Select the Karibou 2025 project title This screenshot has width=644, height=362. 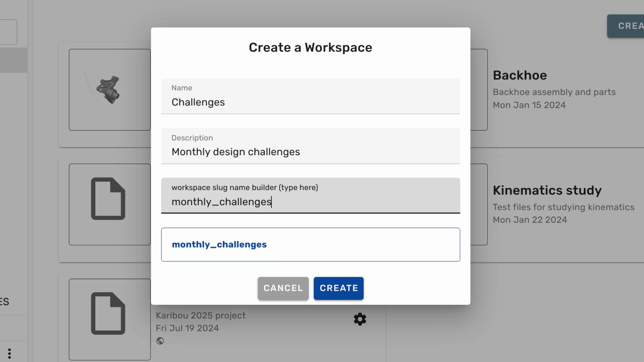pyautogui.click(x=200, y=315)
